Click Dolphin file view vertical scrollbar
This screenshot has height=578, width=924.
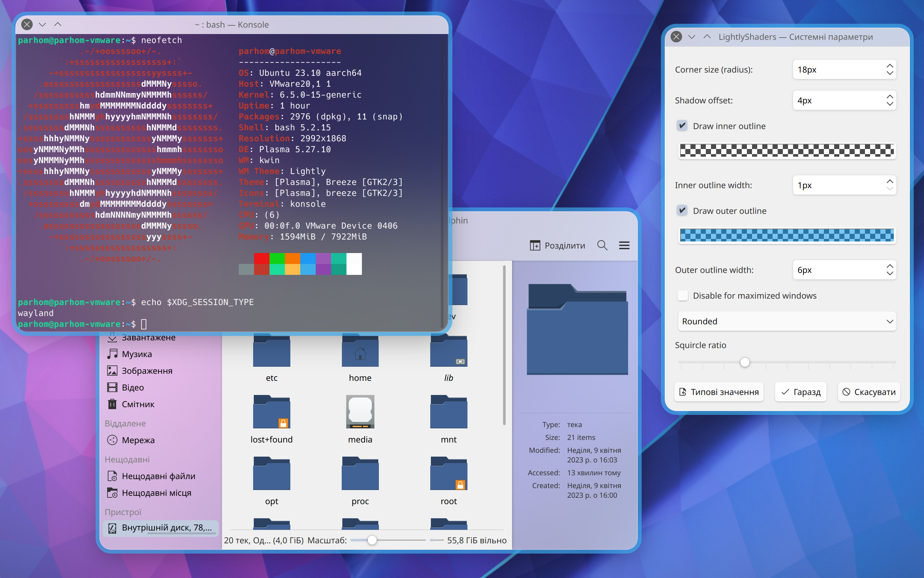(x=504, y=345)
